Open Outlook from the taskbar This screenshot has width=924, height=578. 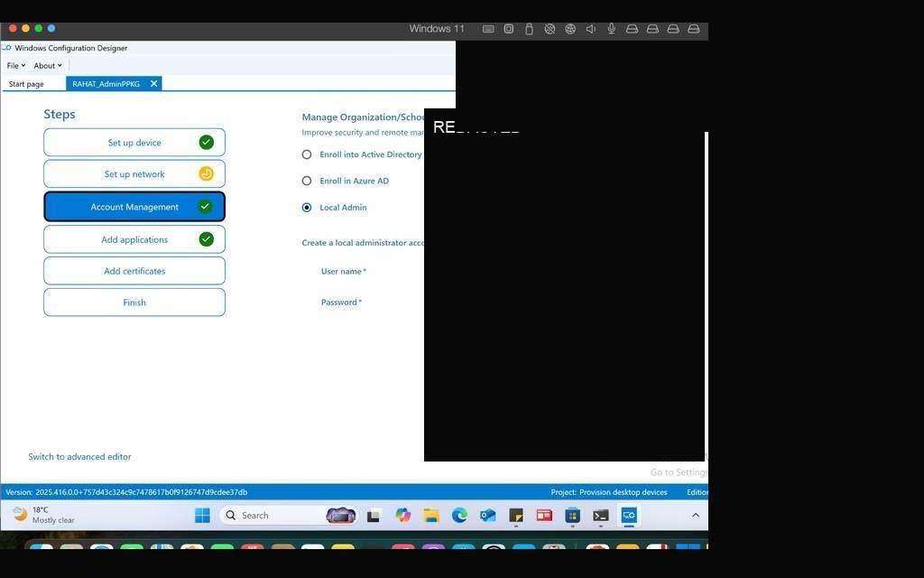488,516
